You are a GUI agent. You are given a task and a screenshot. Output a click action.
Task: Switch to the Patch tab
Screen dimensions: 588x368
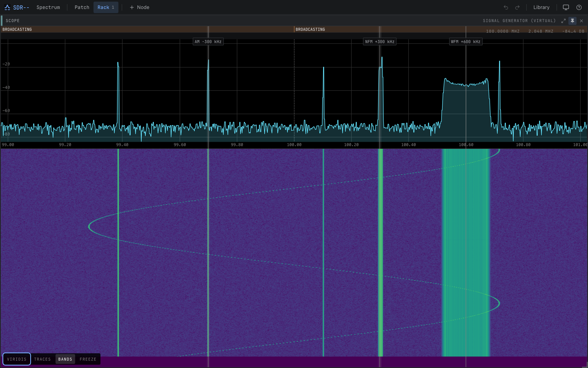click(x=82, y=7)
